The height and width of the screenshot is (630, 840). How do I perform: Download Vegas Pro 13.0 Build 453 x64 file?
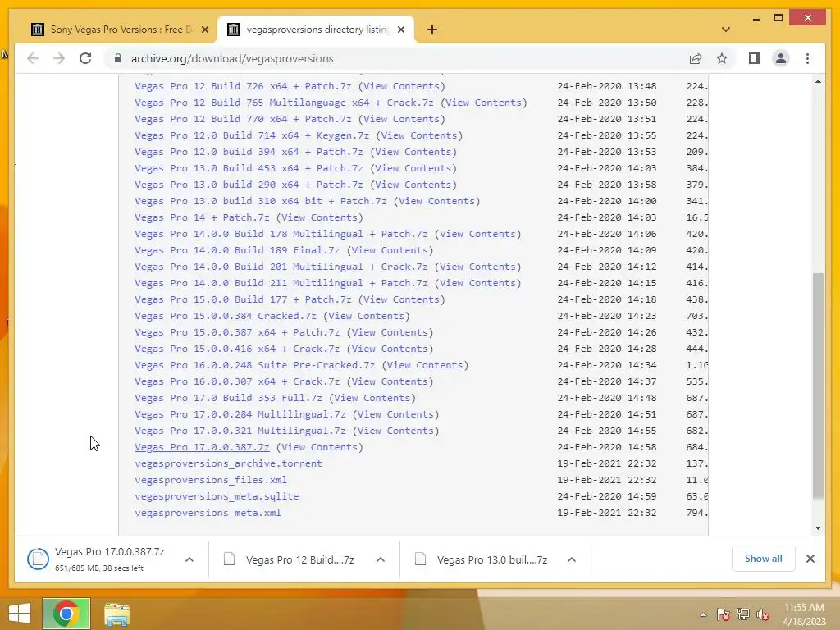tap(249, 168)
